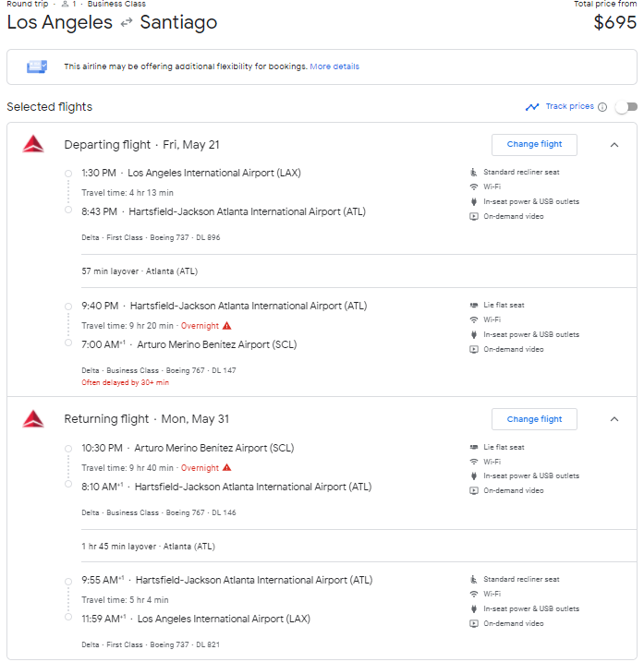Click the Standard recliner seat icon for DL 896
The image size is (644, 662).
474,172
